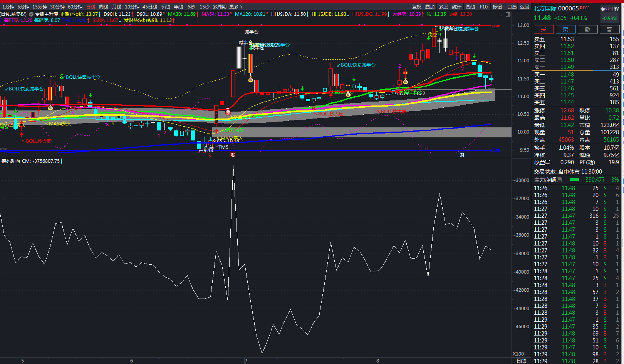
Task: Select the 卖一 11.49 order row
Action: click(577, 67)
